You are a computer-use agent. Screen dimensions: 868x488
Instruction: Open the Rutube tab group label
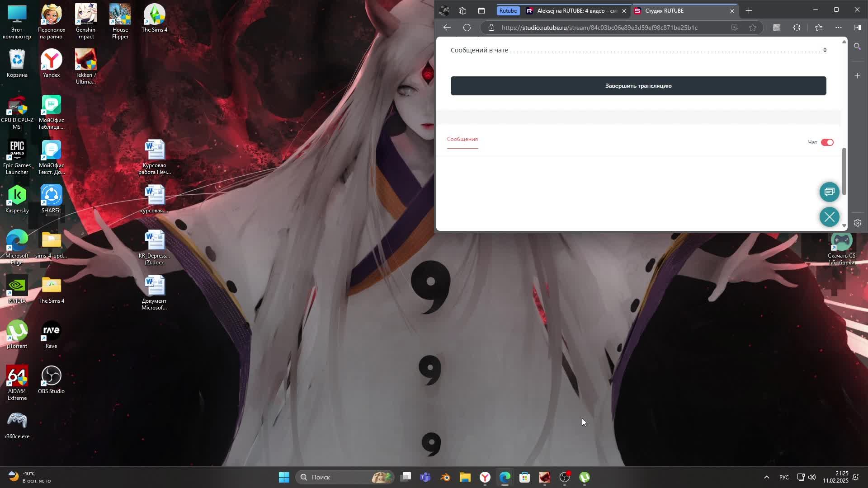508,11
